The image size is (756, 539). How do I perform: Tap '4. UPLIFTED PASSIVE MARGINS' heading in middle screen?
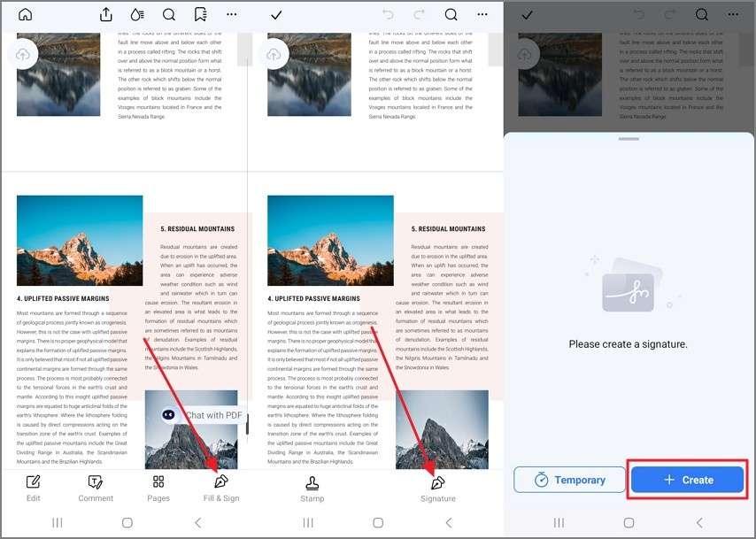coord(314,299)
